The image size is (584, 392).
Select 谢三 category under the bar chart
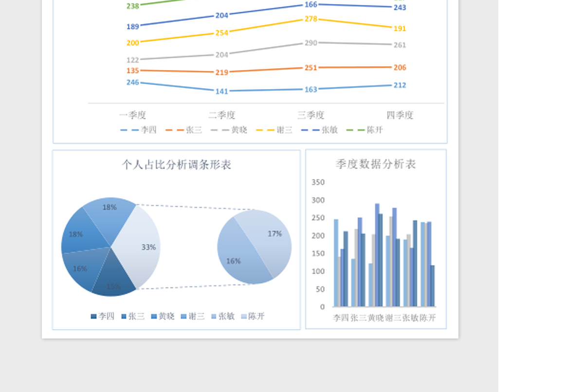pos(393,318)
